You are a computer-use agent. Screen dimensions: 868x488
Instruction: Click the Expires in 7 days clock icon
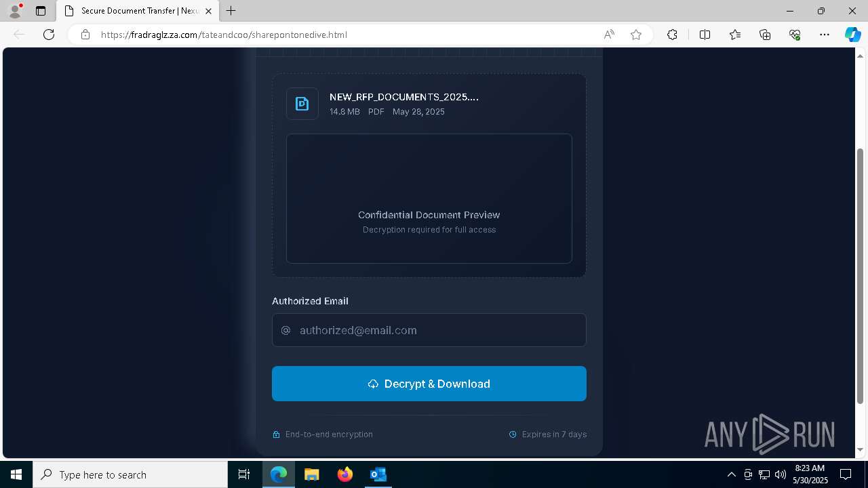coord(513,434)
